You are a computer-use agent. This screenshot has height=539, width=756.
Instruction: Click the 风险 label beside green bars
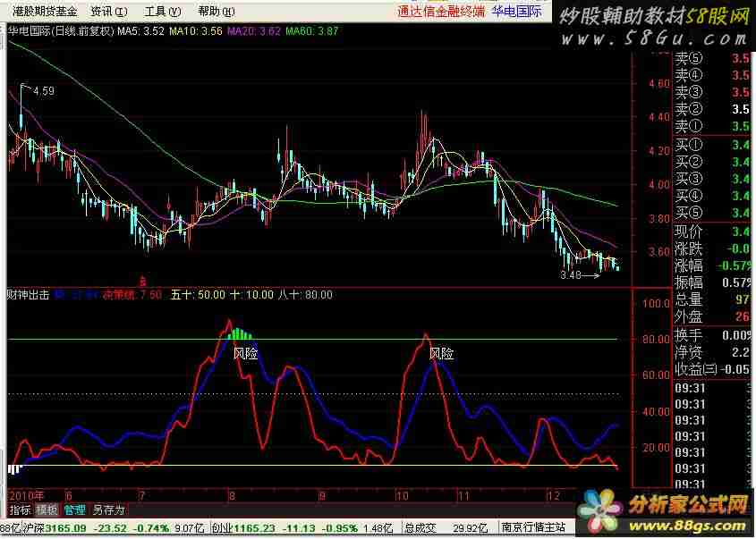[x=245, y=354]
